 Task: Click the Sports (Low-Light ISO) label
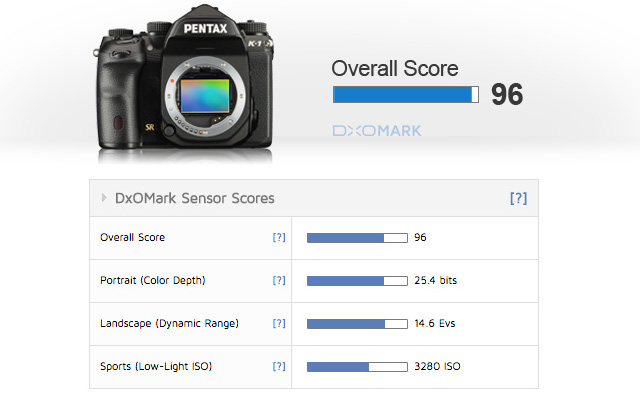(156, 366)
